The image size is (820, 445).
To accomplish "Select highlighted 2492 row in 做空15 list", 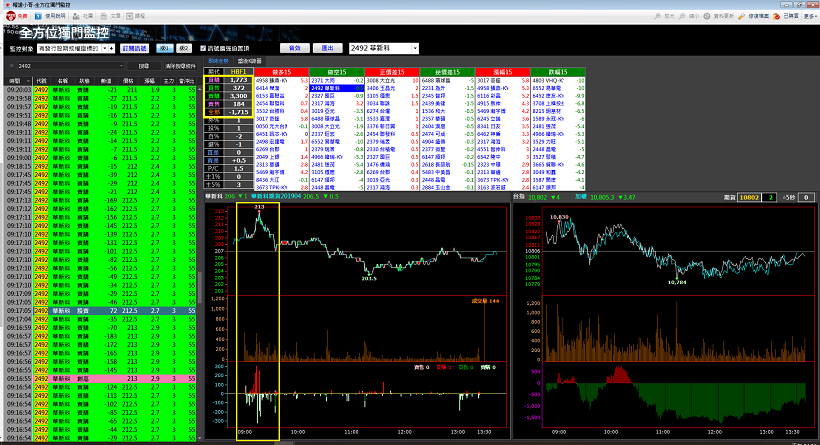I will 337,88.
